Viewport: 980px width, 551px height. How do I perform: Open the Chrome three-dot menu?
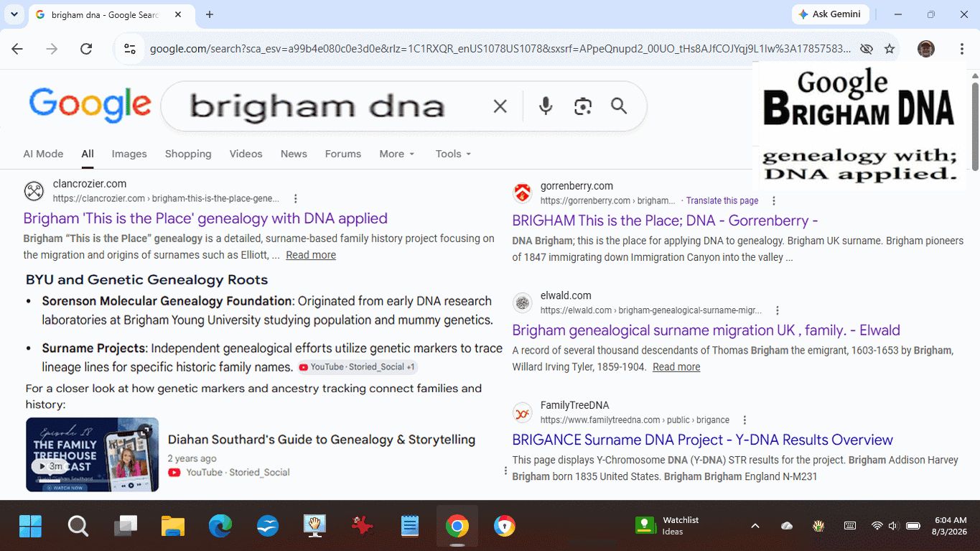962,49
